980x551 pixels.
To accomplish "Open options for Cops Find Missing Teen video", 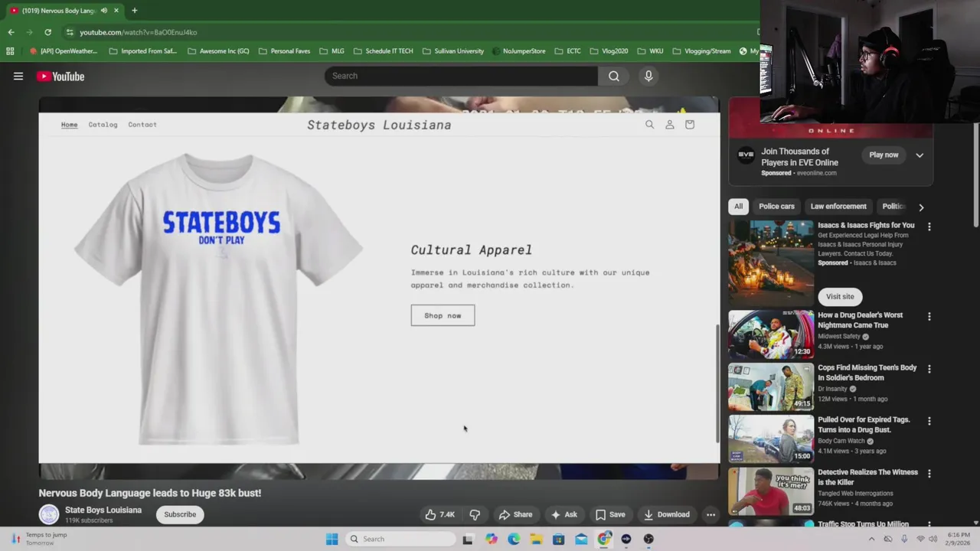I will point(929,368).
